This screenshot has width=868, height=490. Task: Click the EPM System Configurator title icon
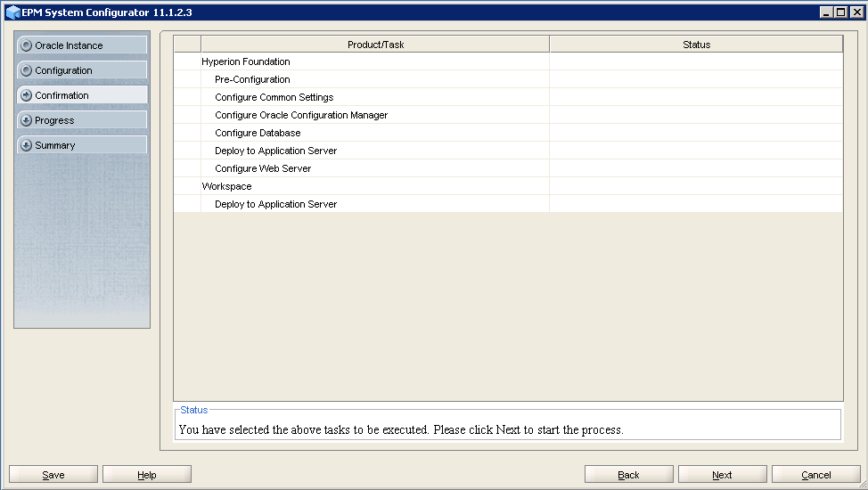pyautogui.click(x=12, y=12)
